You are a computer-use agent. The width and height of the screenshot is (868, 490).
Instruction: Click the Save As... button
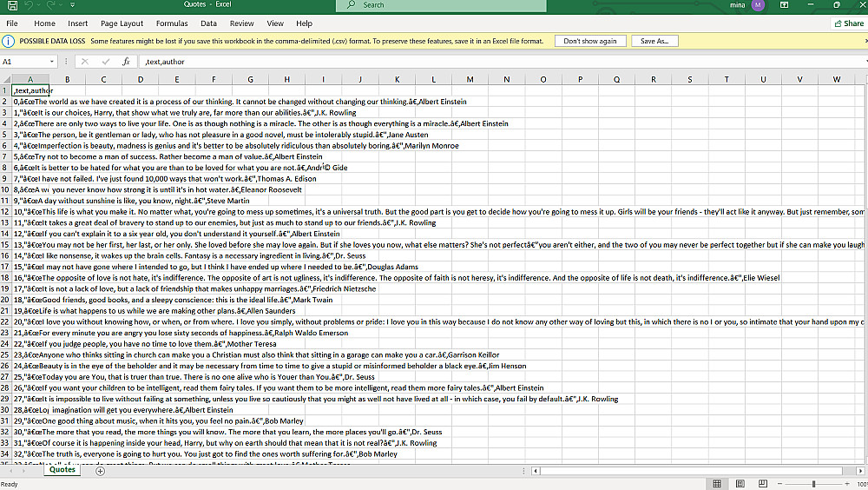[x=654, y=41]
